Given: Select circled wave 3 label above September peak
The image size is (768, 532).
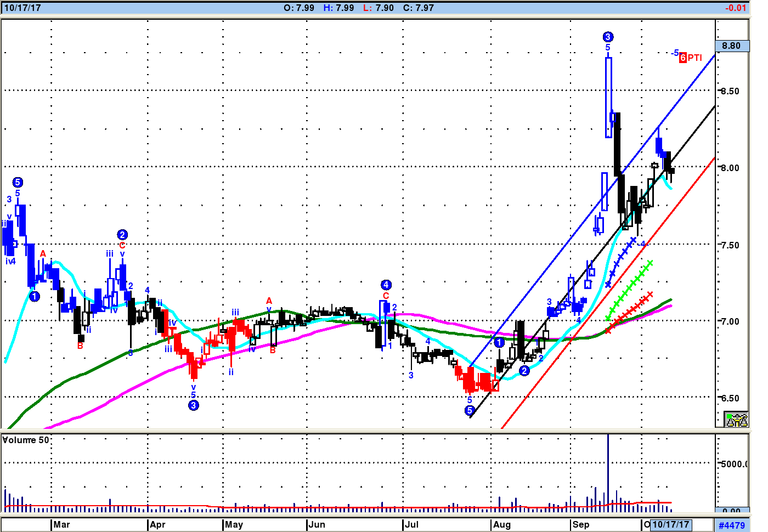Looking at the screenshot, I should 608,37.
